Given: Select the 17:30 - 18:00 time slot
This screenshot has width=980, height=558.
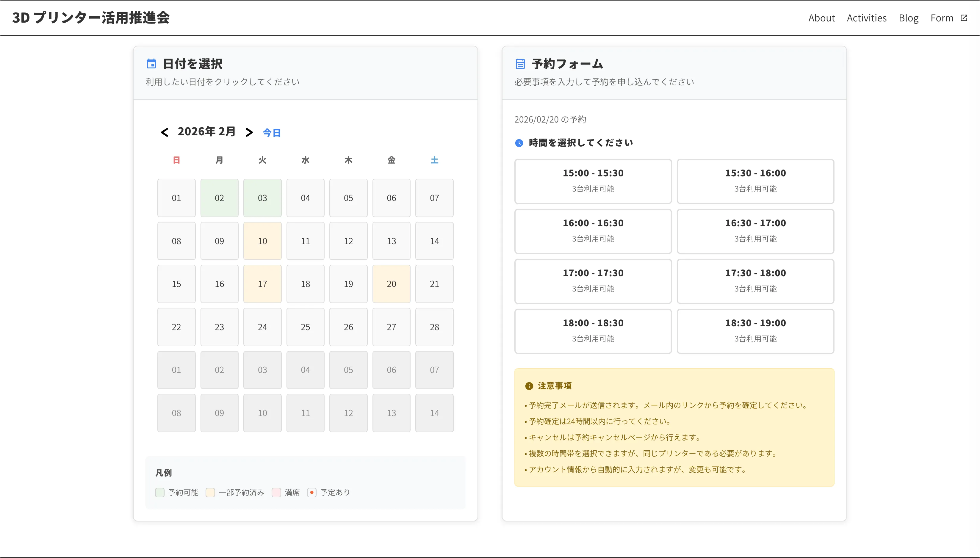Looking at the screenshot, I should 755,281.
